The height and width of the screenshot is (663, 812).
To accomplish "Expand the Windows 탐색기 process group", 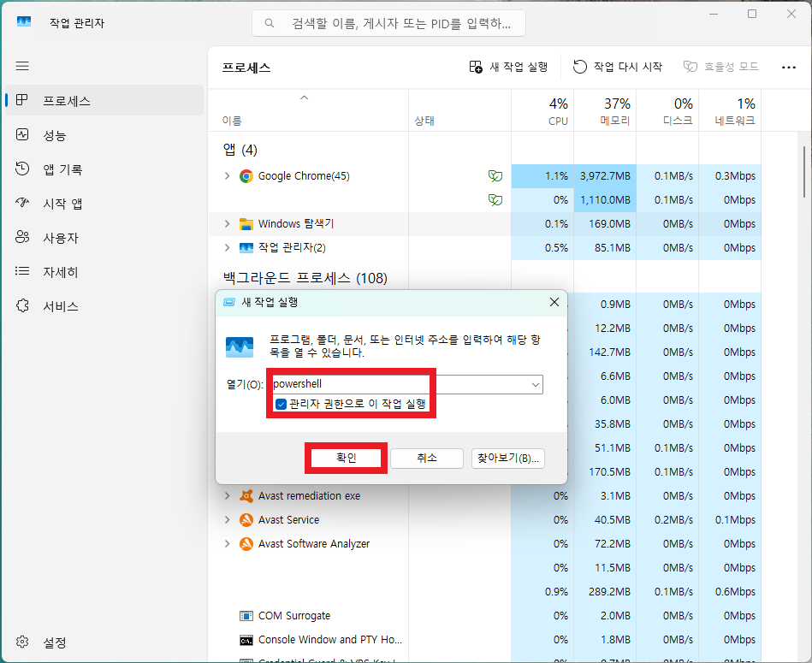I will tap(227, 223).
